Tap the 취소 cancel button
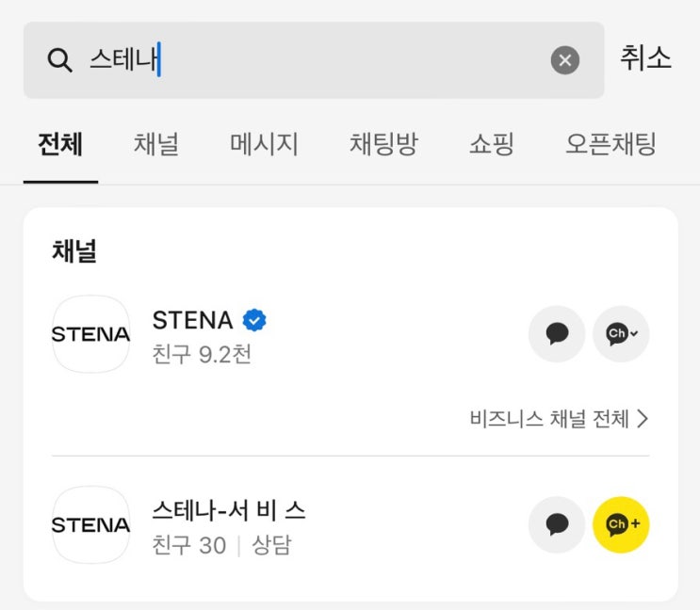700x610 pixels. pos(645,58)
